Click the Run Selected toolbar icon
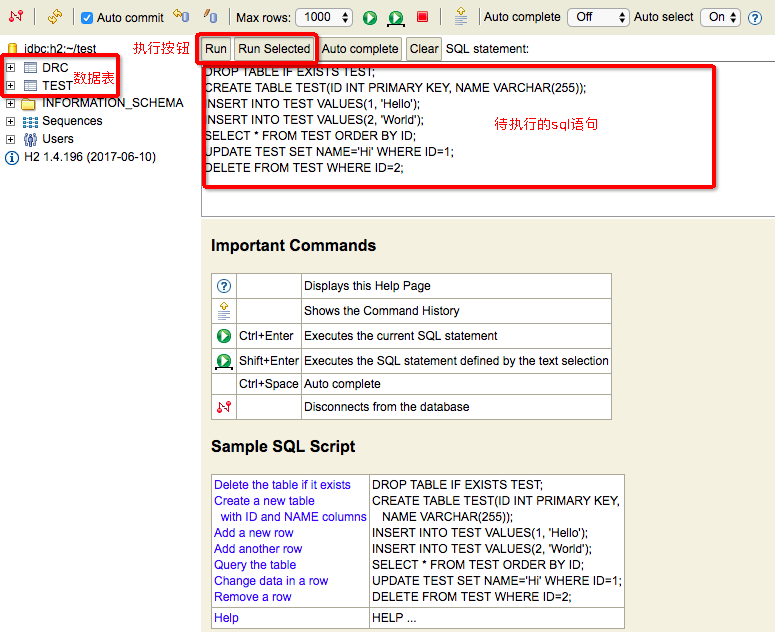The width and height of the screenshot is (775, 632). pos(395,18)
